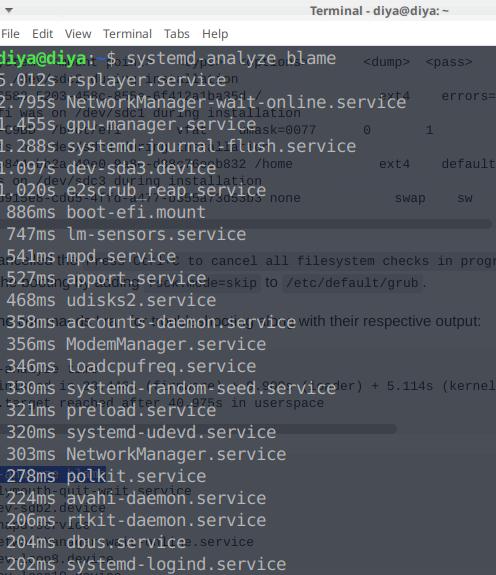Open the Help menu

point(215,34)
